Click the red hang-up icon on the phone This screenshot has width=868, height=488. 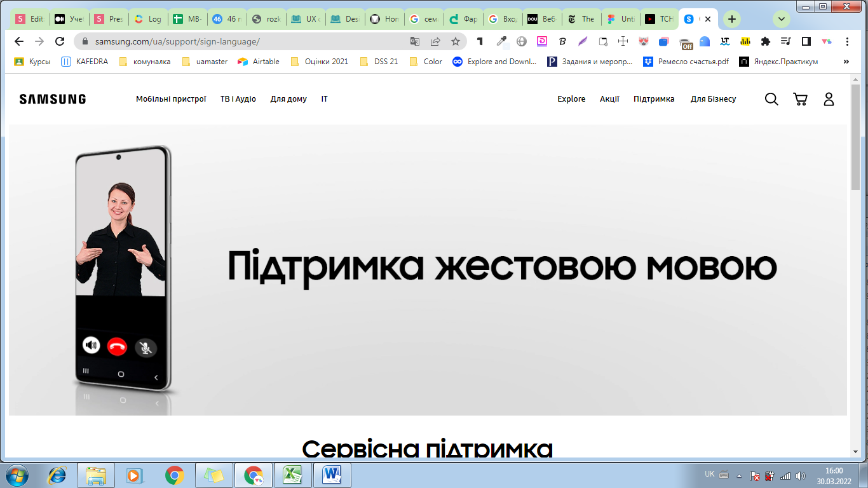pyautogui.click(x=117, y=346)
